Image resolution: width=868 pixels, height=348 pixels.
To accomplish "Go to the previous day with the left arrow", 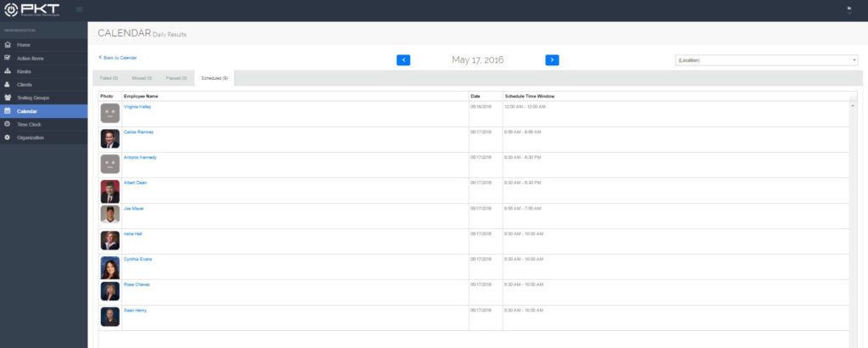I will pos(403,59).
